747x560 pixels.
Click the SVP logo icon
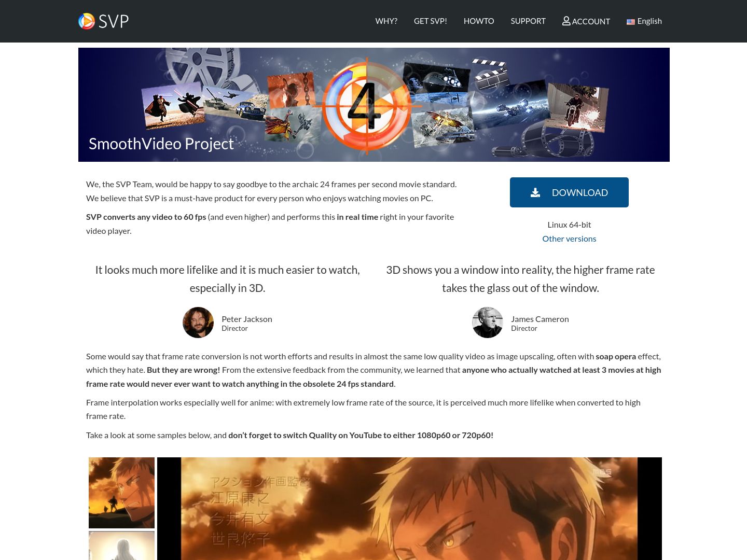(87, 21)
